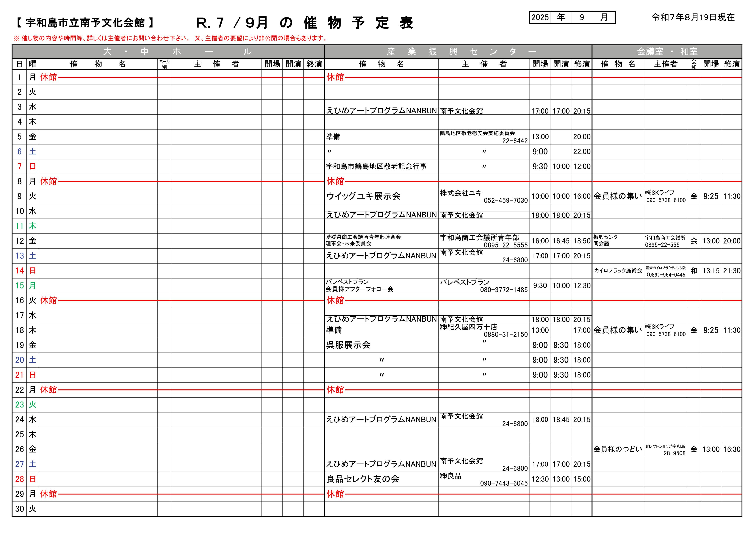Click the 2025 year cell
Screen dimensions: 756x535
point(540,17)
